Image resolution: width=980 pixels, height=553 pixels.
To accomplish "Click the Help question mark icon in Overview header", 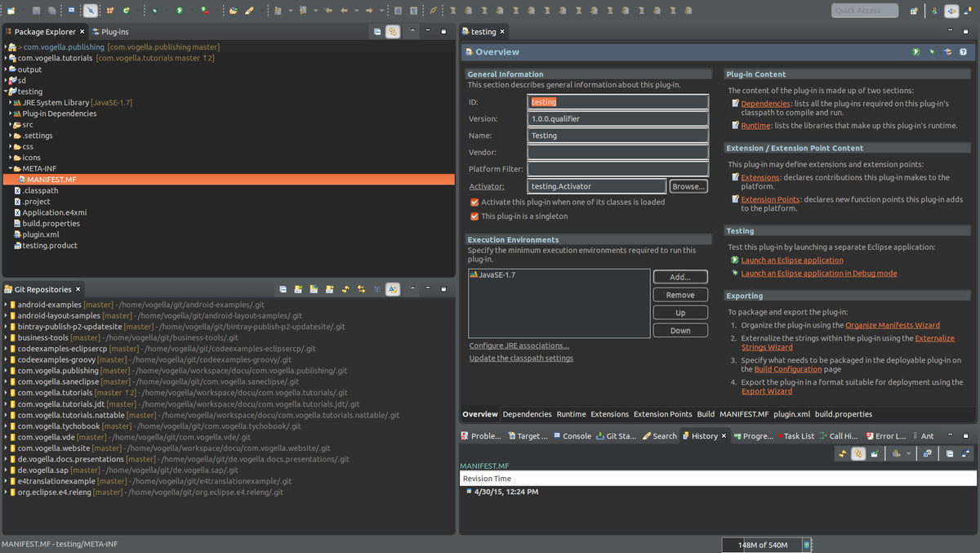I will click(x=964, y=51).
